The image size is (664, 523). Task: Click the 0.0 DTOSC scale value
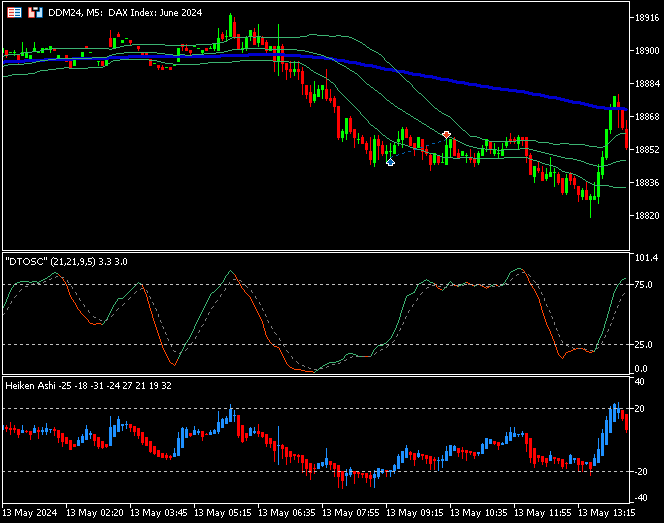tap(641, 369)
